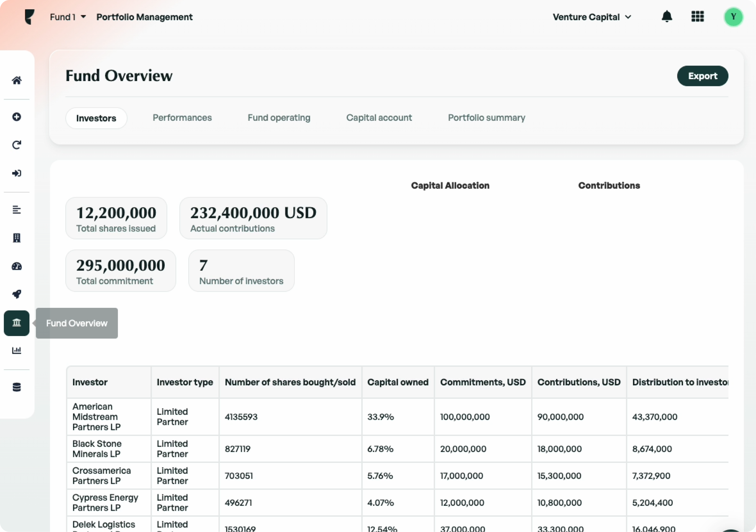Image resolution: width=756 pixels, height=532 pixels.
Task: Click the refresh icon in the sidebar
Action: (x=17, y=145)
